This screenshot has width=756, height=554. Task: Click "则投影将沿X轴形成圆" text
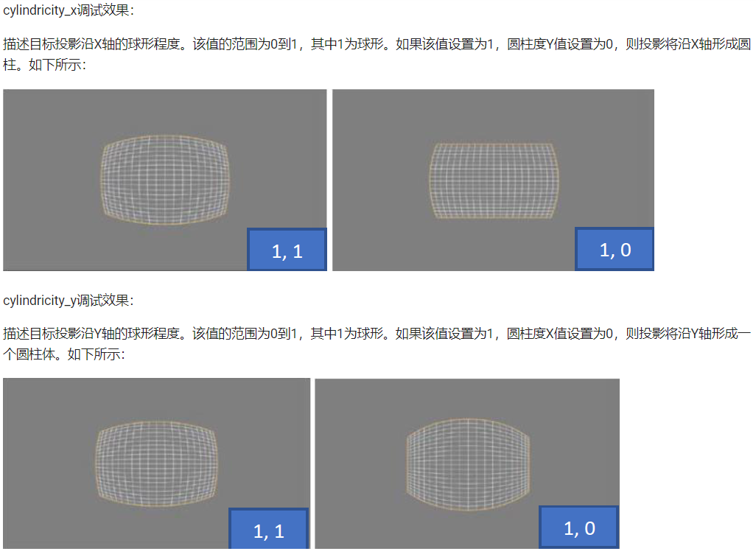coord(688,45)
